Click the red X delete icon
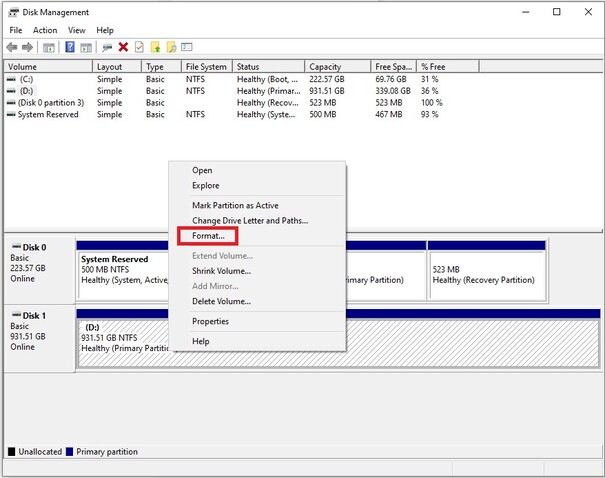Screen dimensions: 605x478 pos(123,47)
